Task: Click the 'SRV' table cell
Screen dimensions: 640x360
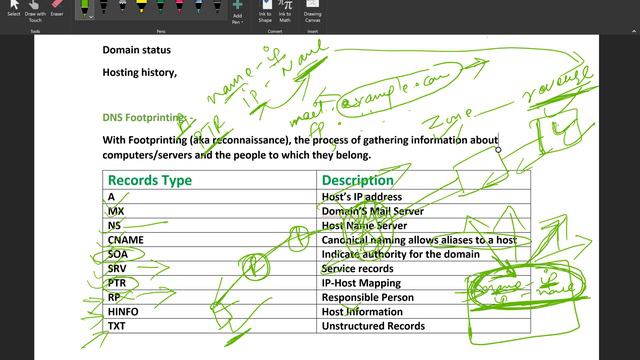Action: (209, 269)
